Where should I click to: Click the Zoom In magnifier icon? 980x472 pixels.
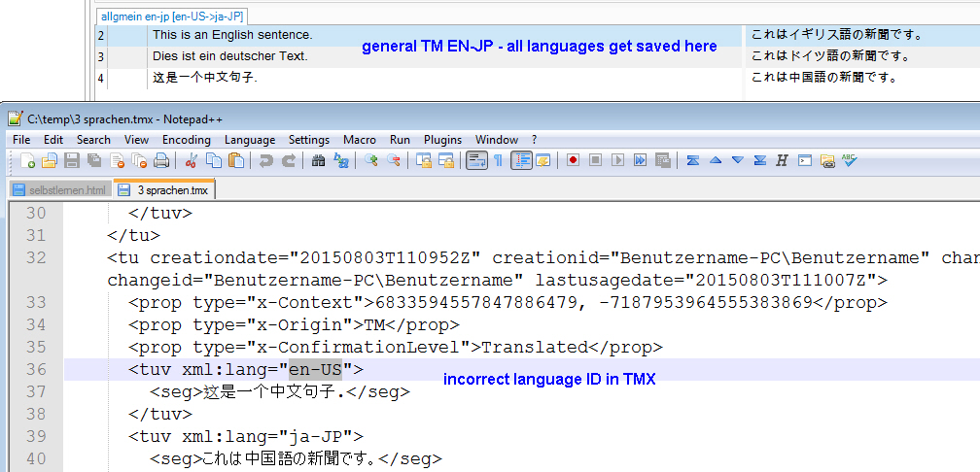pos(371,161)
